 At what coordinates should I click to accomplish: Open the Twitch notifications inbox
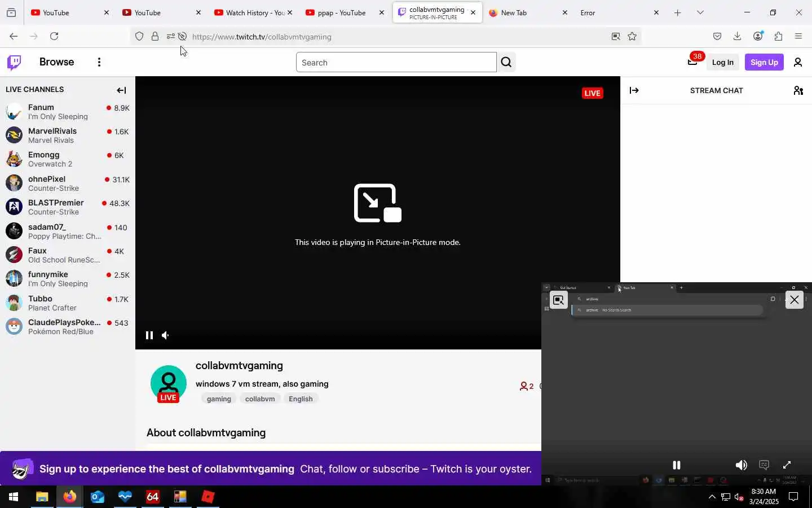692,62
